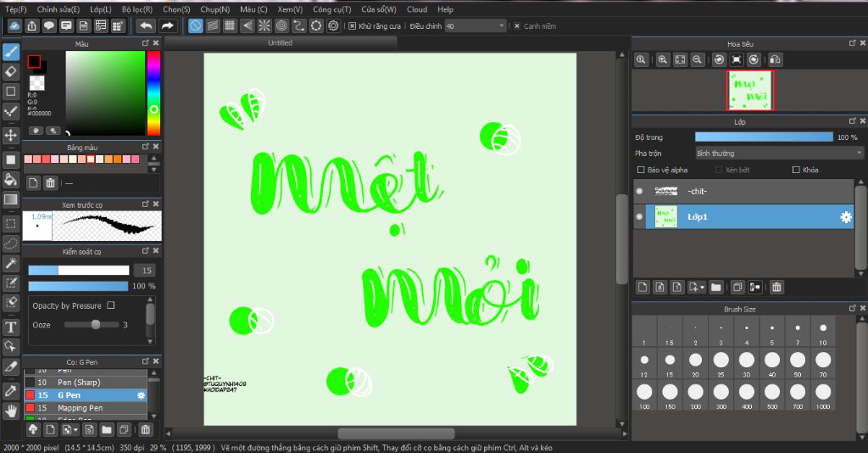Enable the concentric circle snap guide
This screenshot has height=453, width=868.
click(281, 25)
